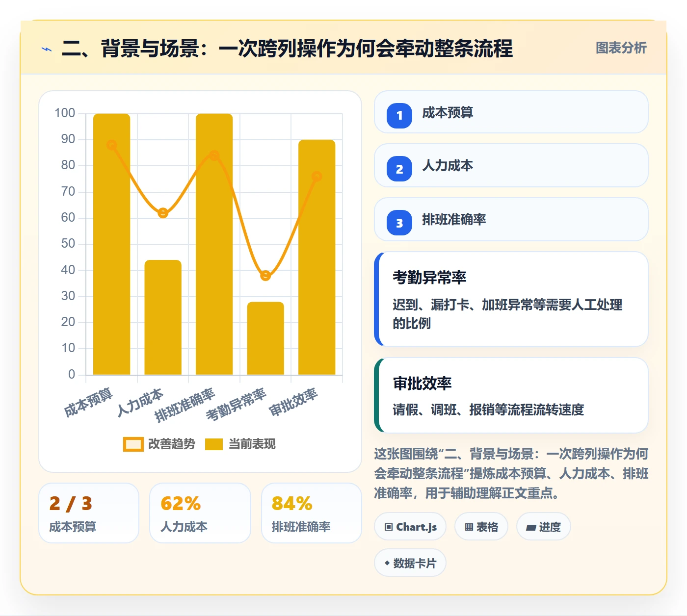Click the 考勤异常率 x-axis label
The height and width of the screenshot is (616, 687).
tap(236, 405)
